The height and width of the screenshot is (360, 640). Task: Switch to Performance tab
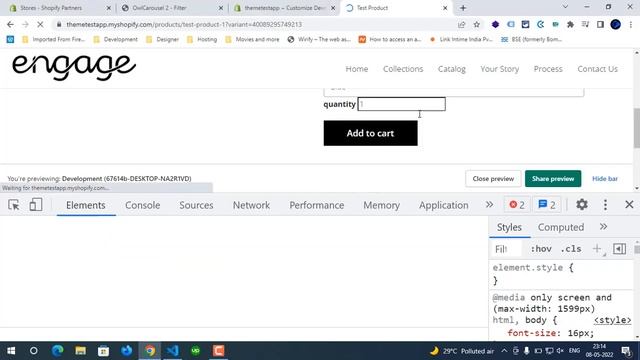click(x=317, y=205)
